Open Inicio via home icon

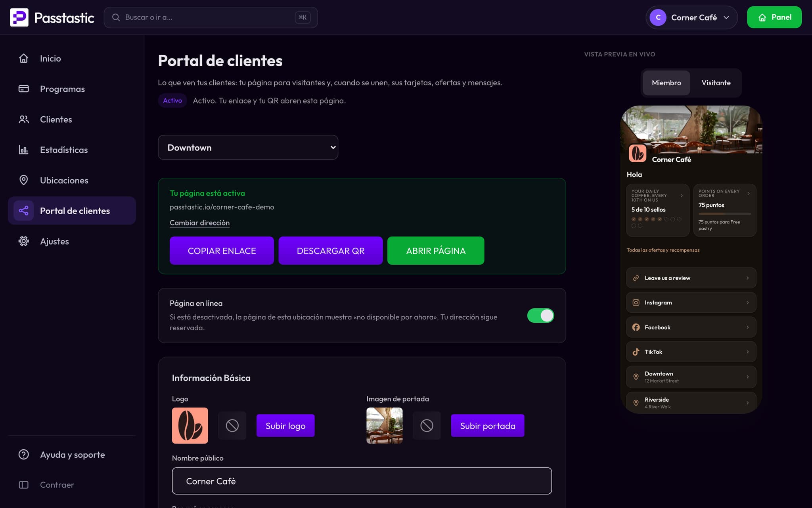pyautogui.click(x=24, y=58)
